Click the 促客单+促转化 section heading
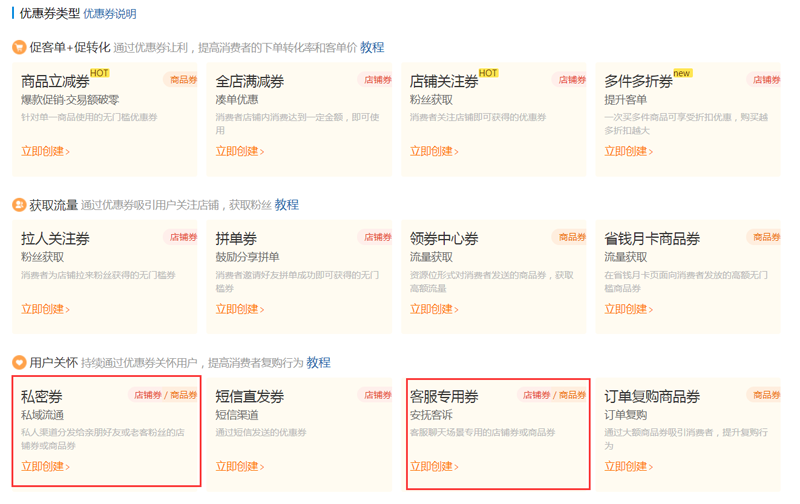 (x=70, y=47)
